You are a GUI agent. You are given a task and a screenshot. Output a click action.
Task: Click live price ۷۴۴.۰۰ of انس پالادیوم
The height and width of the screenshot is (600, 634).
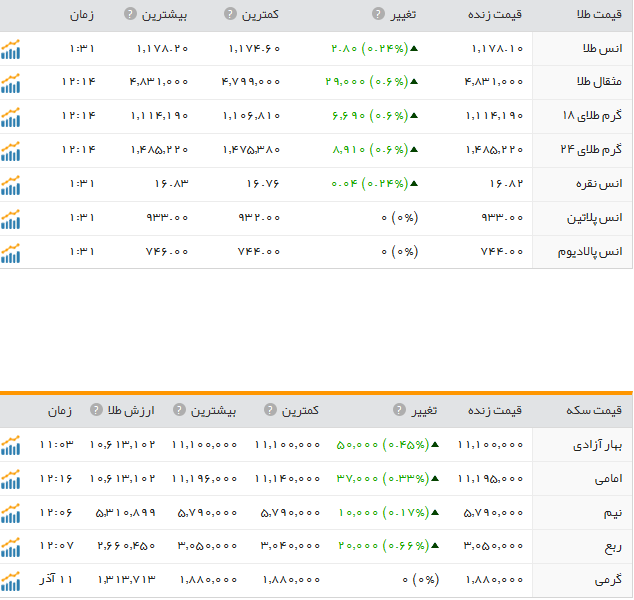[x=502, y=252]
